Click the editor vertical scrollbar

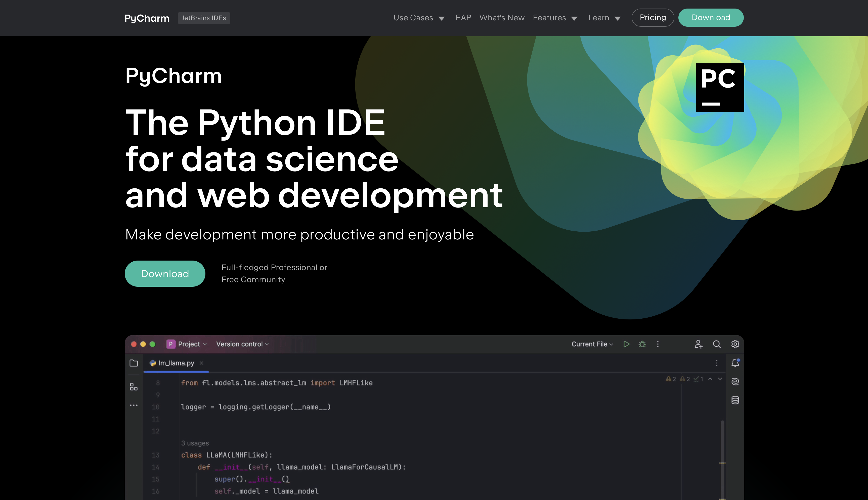pos(722,460)
